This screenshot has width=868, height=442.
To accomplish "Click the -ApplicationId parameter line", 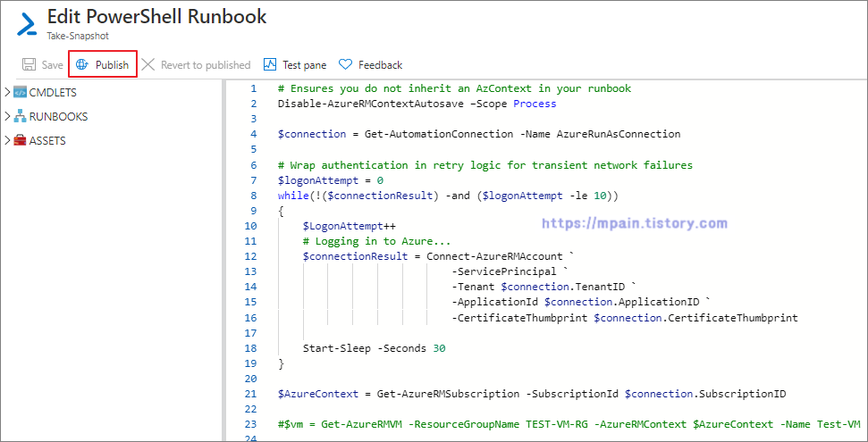I will pyautogui.click(x=581, y=303).
